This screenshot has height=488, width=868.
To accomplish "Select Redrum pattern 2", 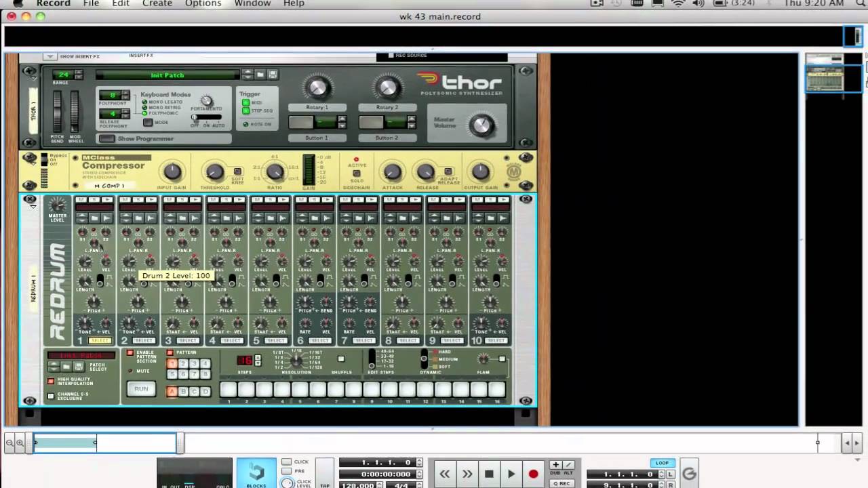I will tap(183, 364).
